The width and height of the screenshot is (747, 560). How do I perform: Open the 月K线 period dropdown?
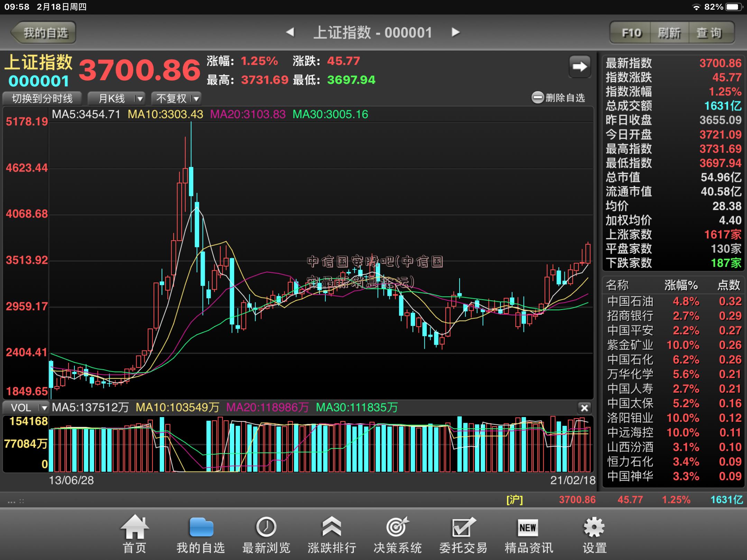117,99
